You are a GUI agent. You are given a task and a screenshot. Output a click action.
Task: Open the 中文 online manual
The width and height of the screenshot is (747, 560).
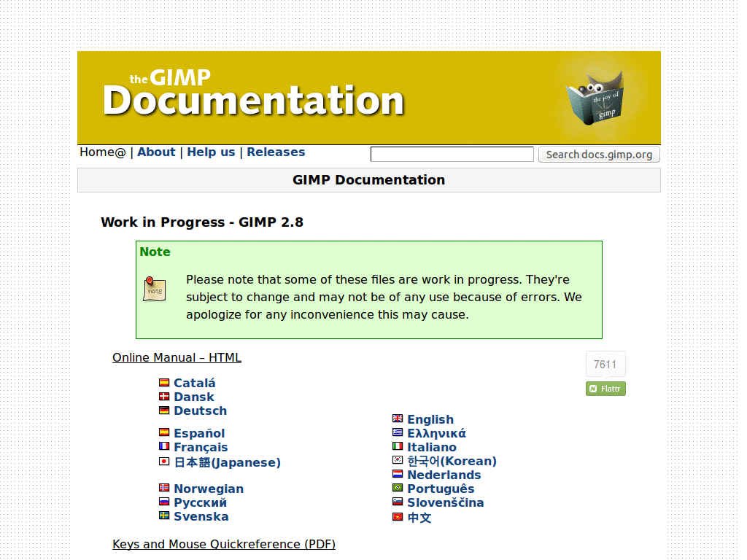[419, 518]
